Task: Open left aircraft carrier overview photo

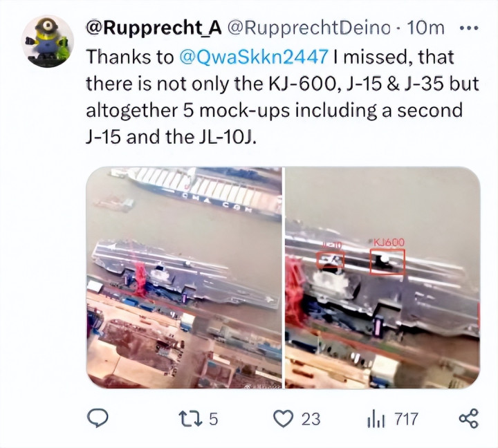Action: pyautogui.click(x=184, y=277)
